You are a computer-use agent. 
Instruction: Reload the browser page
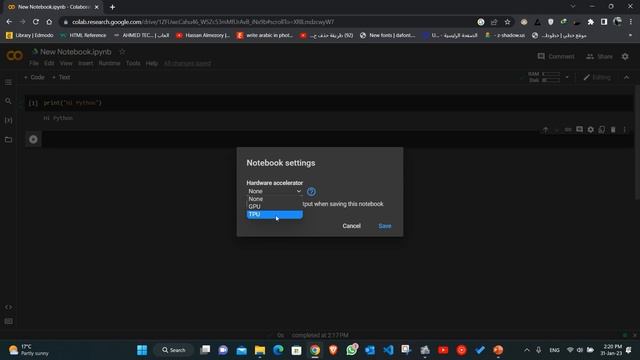(36, 22)
